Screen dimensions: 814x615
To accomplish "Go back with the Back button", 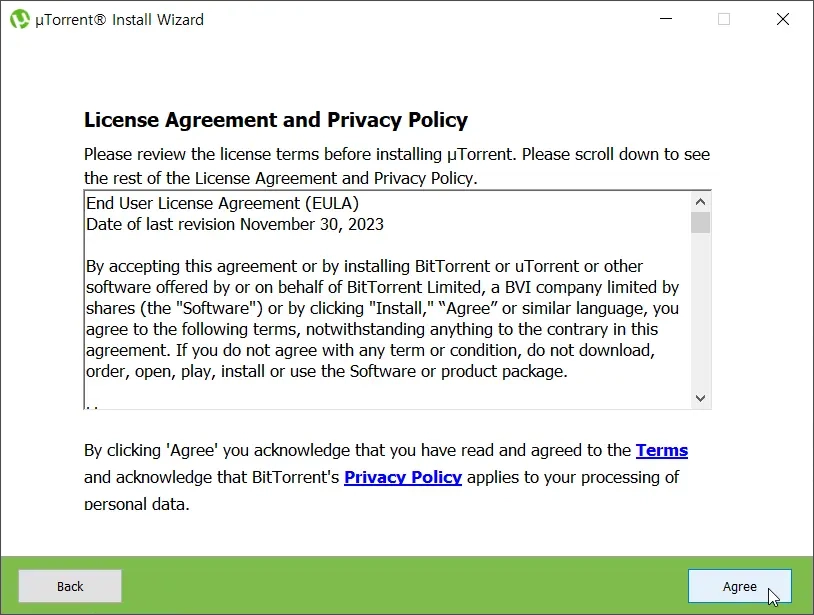I will tap(70, 586).
